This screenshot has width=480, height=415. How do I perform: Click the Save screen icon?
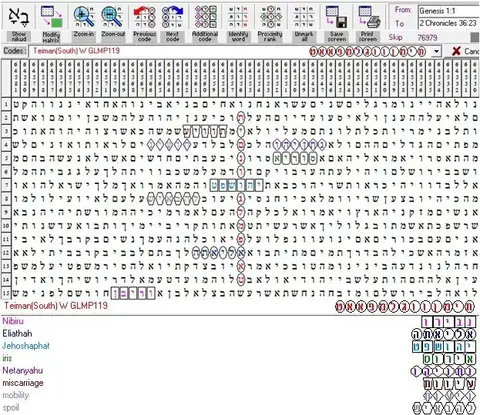tap(336, 17)
